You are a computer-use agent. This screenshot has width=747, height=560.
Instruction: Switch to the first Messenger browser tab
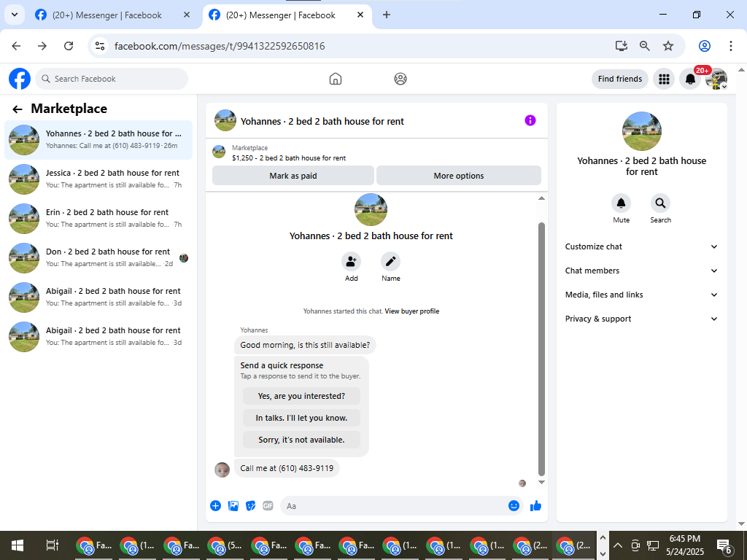pos(113,15)
